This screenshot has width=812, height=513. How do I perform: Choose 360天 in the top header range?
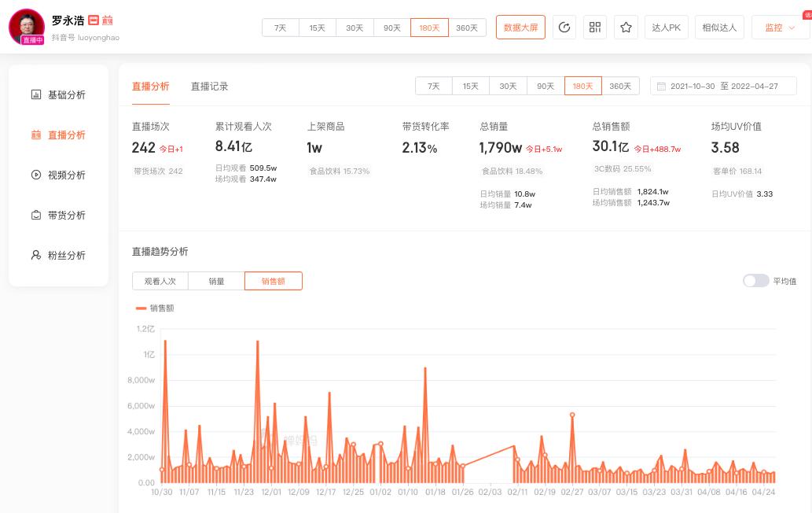click(467, 28)
